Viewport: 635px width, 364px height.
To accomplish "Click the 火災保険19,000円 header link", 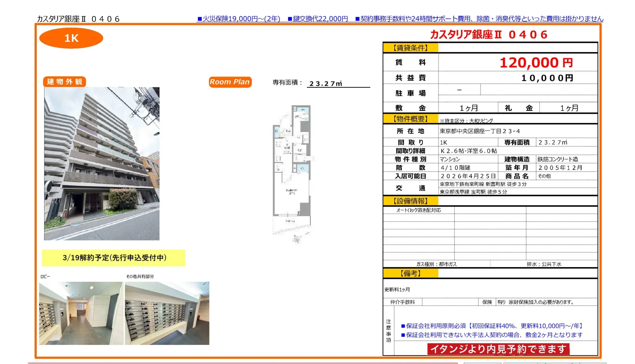I will click(238, 19).
